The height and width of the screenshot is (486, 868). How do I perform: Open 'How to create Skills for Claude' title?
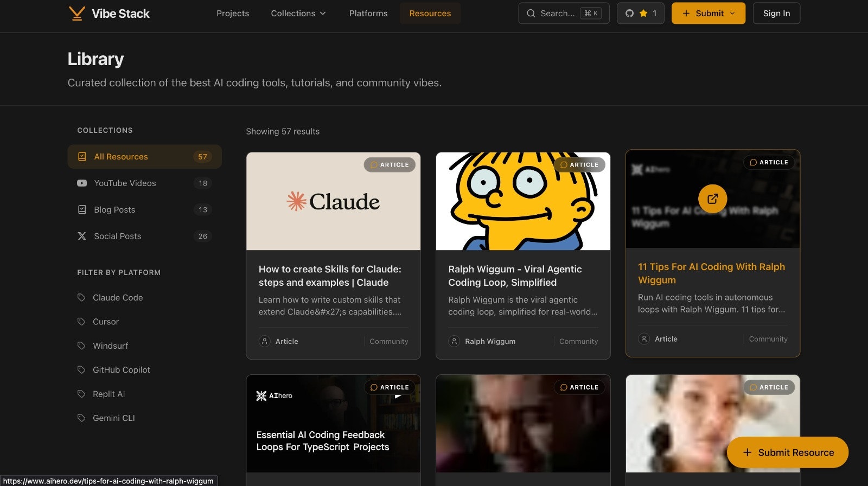click(x=330, y=276)
